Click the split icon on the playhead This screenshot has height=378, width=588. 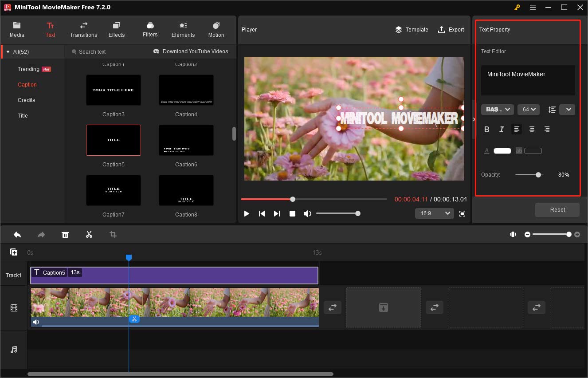133,319
